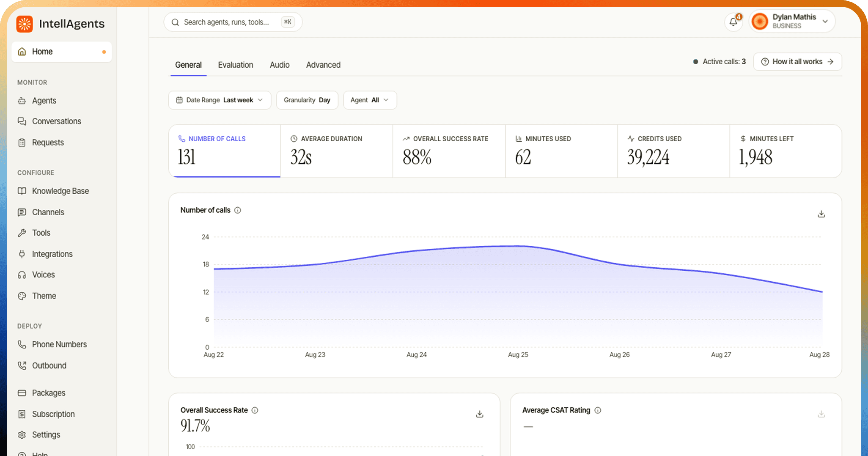868x456 pixels.
Task: Open Requests in the sidebar
Action: pyautogui.click(x=41, y=143)
